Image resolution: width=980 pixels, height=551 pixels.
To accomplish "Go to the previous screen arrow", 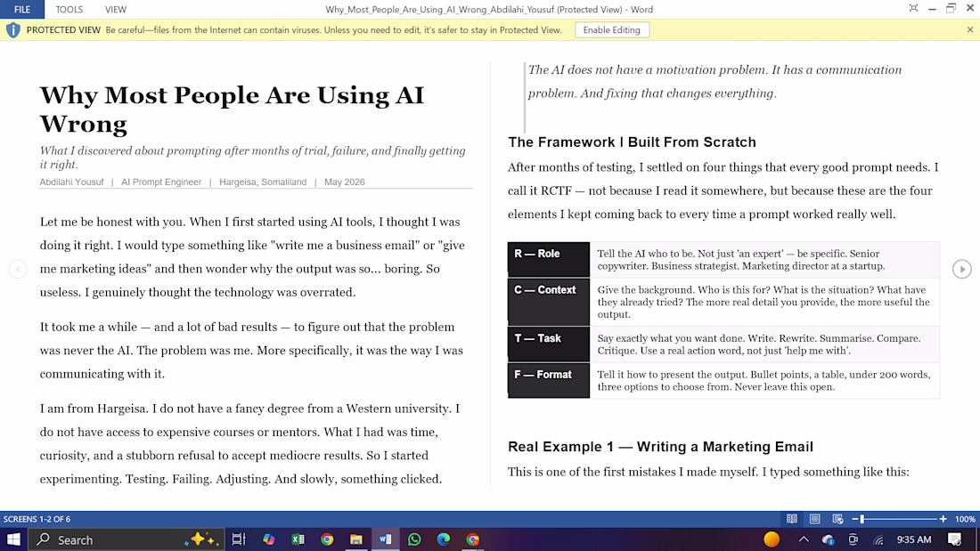I will click(x=18, y=269).
